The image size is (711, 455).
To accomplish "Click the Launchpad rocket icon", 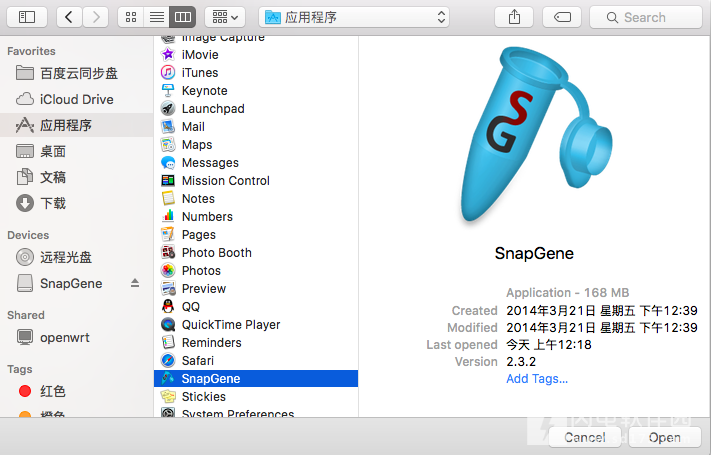I will (x=168, y=108).
